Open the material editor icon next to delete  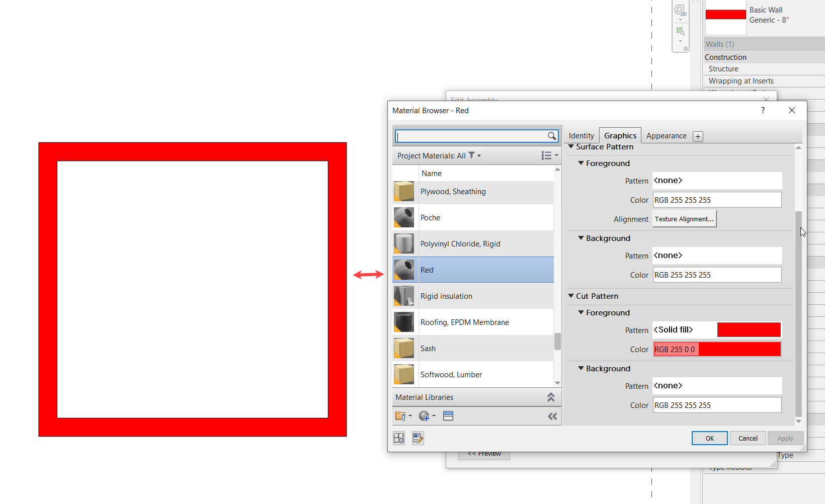418,438
